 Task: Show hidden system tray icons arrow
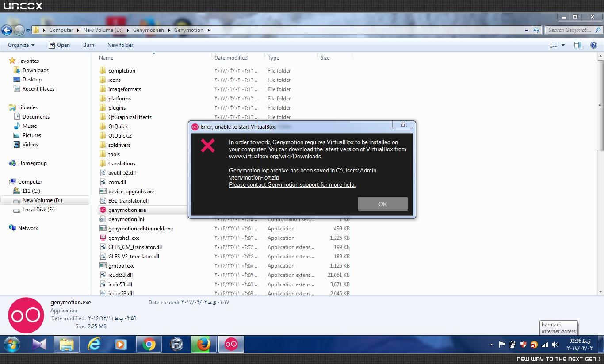491,345
